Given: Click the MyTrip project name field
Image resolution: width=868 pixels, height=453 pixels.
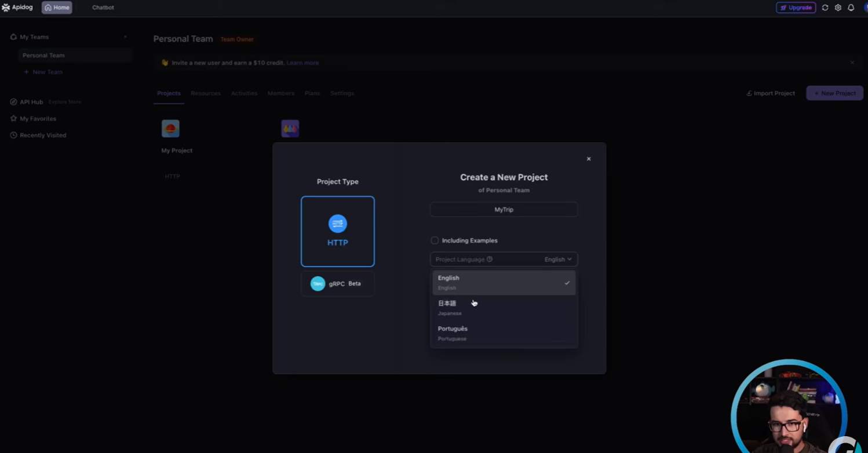Looking at the screenshot, I should 503,210.
